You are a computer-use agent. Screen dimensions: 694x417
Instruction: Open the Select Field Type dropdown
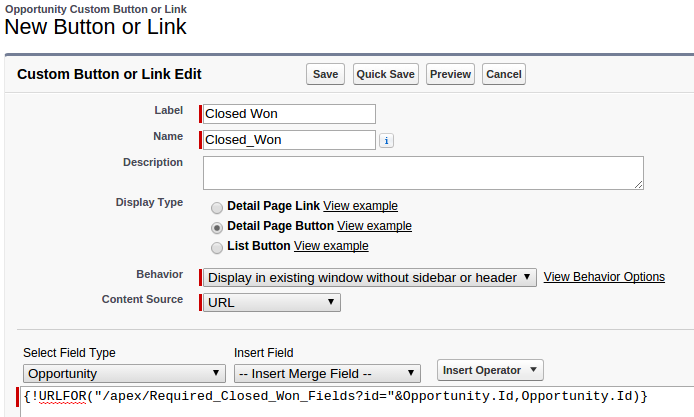(124, 373)
